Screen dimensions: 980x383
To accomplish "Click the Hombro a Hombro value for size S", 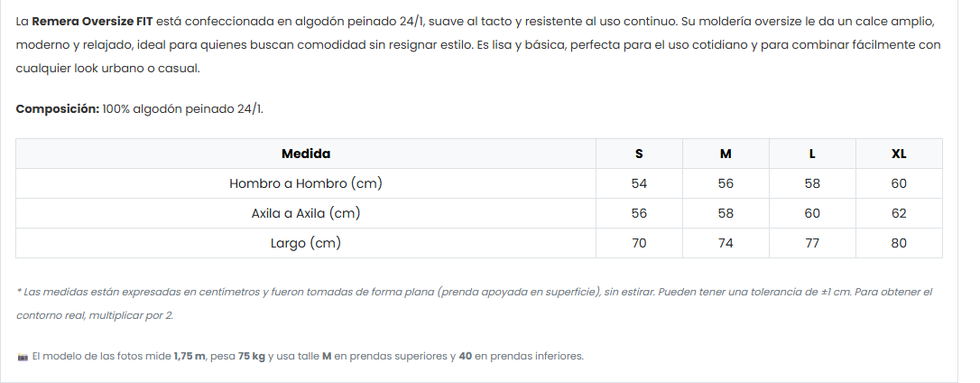I will [639, 183].
